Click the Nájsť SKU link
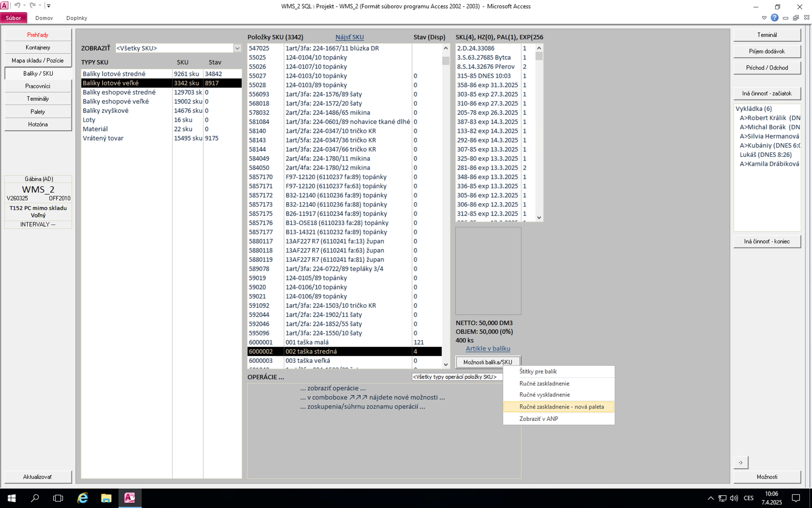 [349, 37]
